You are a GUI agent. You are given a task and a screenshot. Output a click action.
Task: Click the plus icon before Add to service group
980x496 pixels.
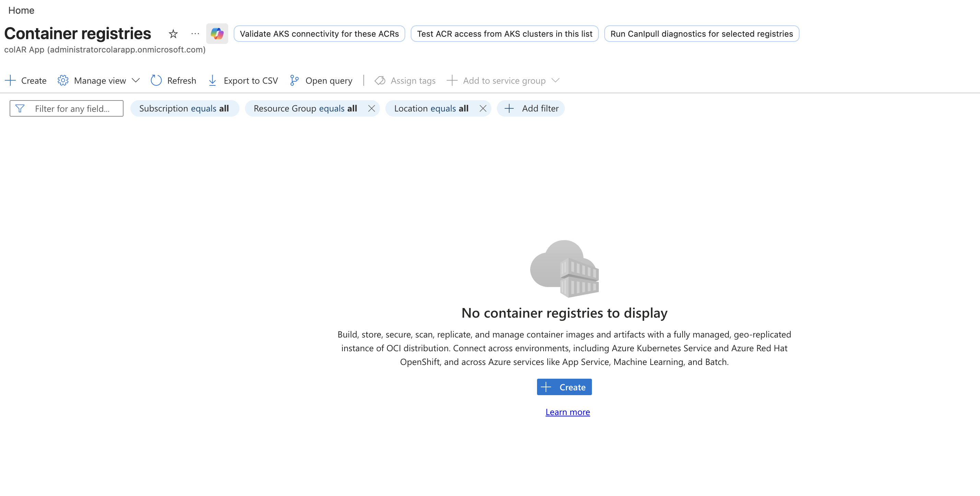(x=452, y=80)
